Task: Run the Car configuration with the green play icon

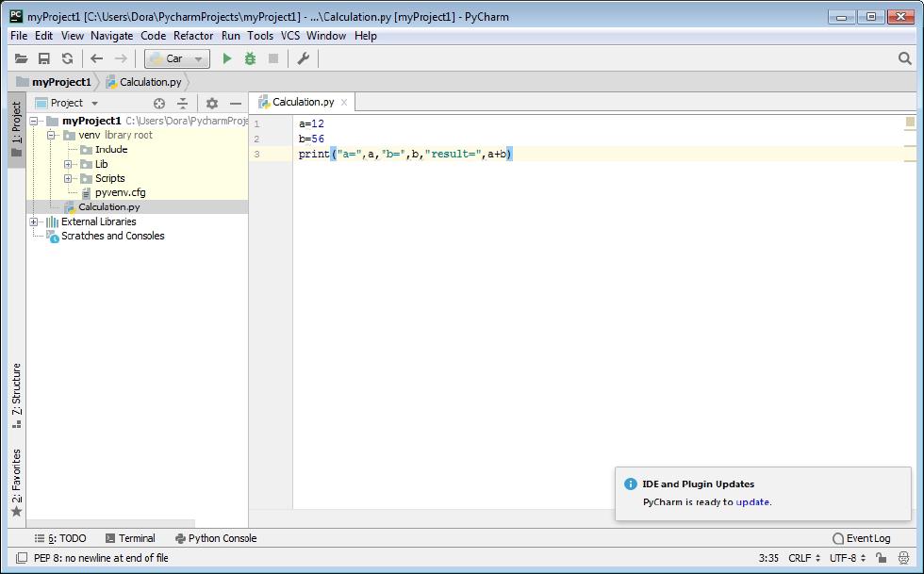Action: coord(227,58)
